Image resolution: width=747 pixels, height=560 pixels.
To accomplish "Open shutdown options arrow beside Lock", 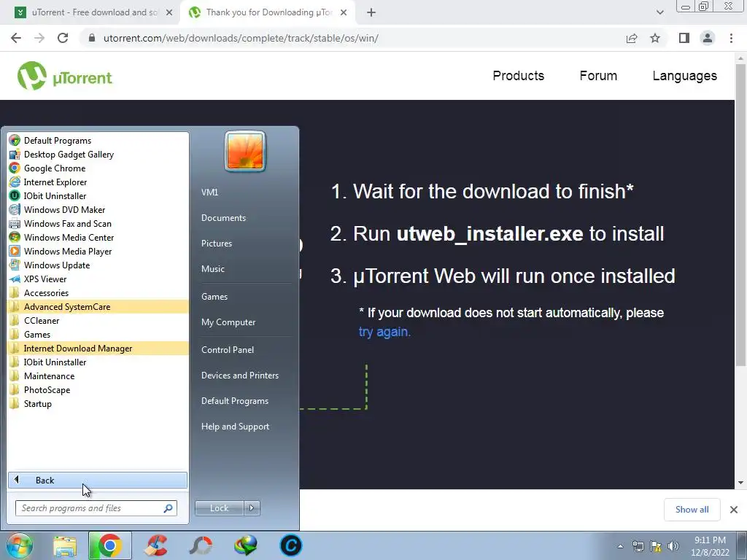I will click(x=252, y=508).
